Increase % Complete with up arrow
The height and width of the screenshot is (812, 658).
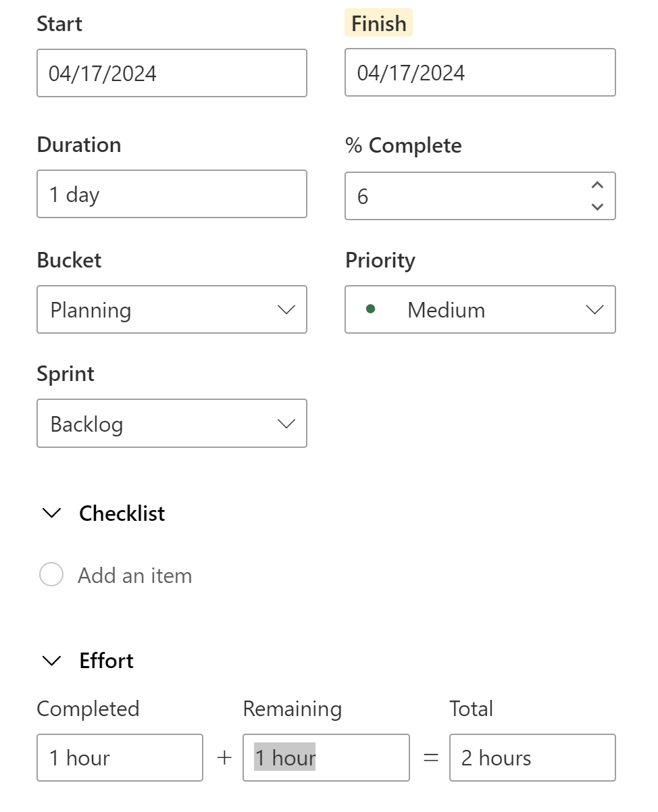(597, 185)
